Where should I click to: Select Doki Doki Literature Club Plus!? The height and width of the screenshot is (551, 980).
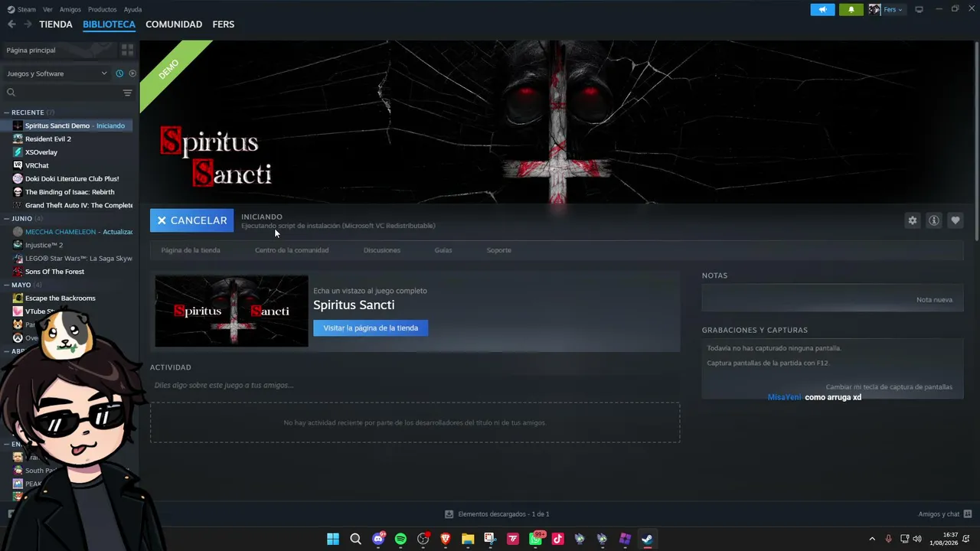click(69, 179)
